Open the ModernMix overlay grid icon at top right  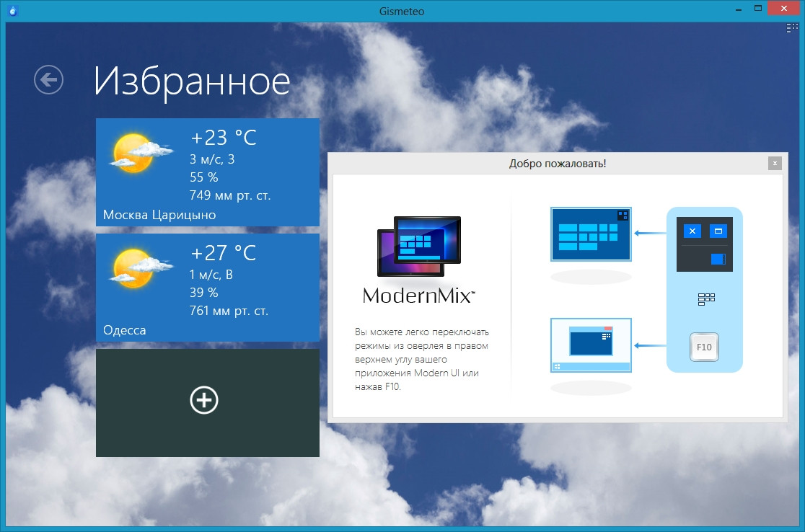pos(792,28)
